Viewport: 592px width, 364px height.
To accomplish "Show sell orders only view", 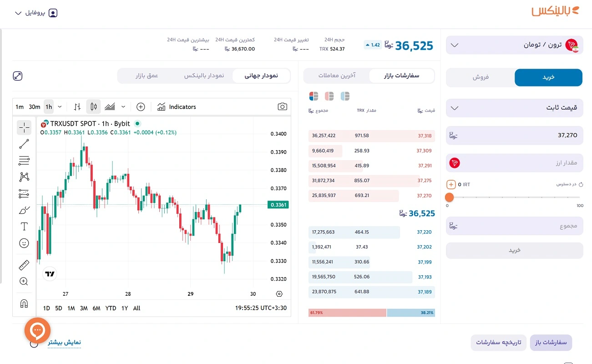I will click(329, 96).
